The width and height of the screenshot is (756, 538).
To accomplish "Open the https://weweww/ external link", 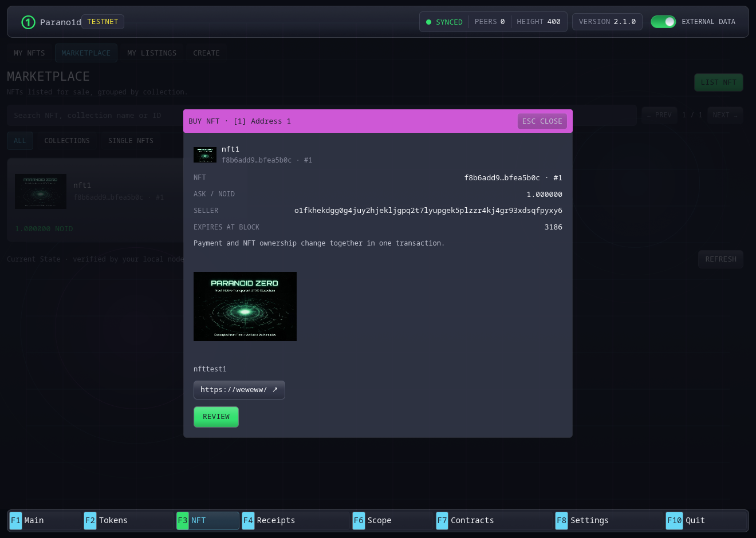I will 239,390.
